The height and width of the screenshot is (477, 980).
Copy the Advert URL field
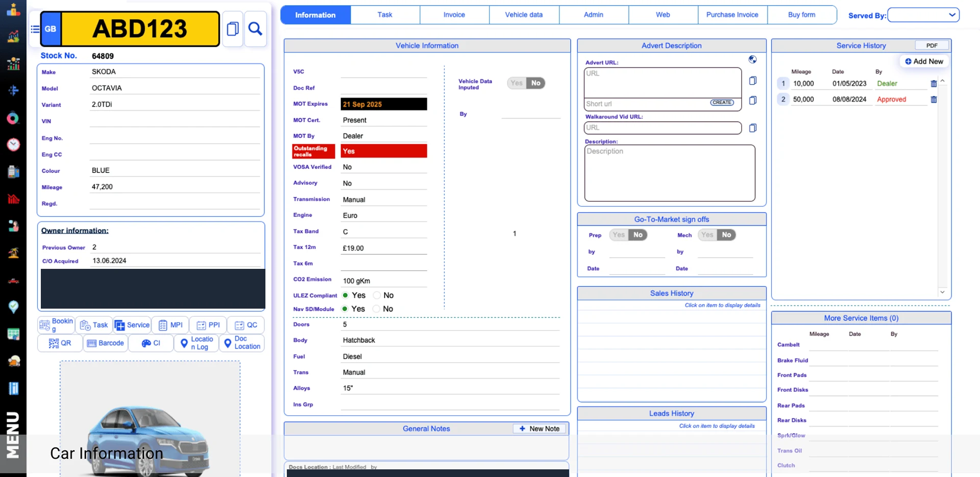tap(752, 81)
